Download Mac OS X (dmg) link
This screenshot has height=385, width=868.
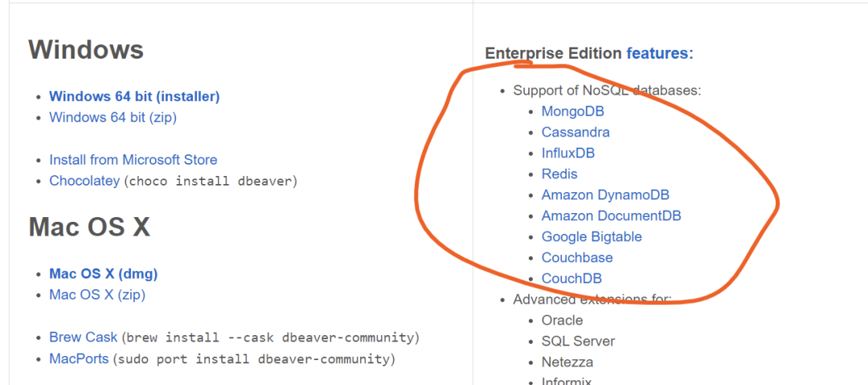tap(104, 273)
